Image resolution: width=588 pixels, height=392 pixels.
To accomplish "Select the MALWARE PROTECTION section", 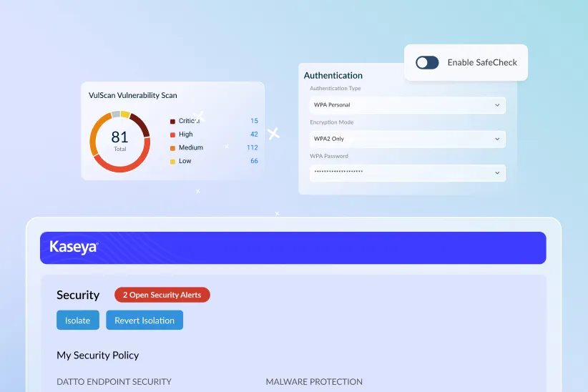I will [x=314, y=382].
